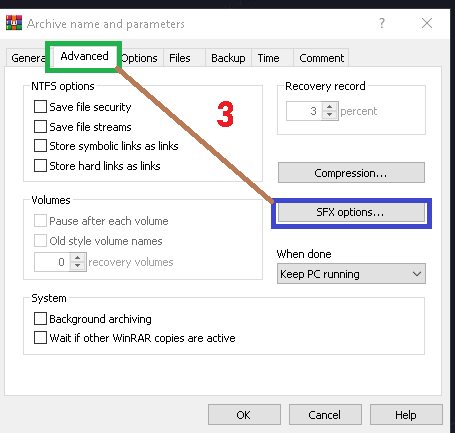Screen dimensions: 455x433
Task: Open the Compression... settings button
Action: coord(351,173)
